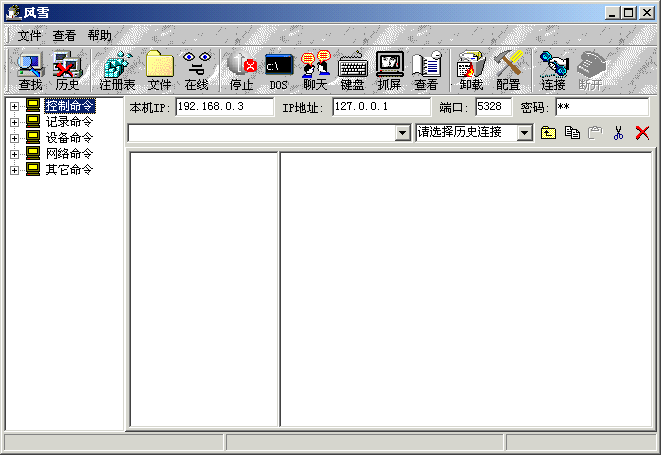Open the 聊天 (Chat) tool
Image resolution: width=661 pixels, height=455 pixels.
click(315, 71)
